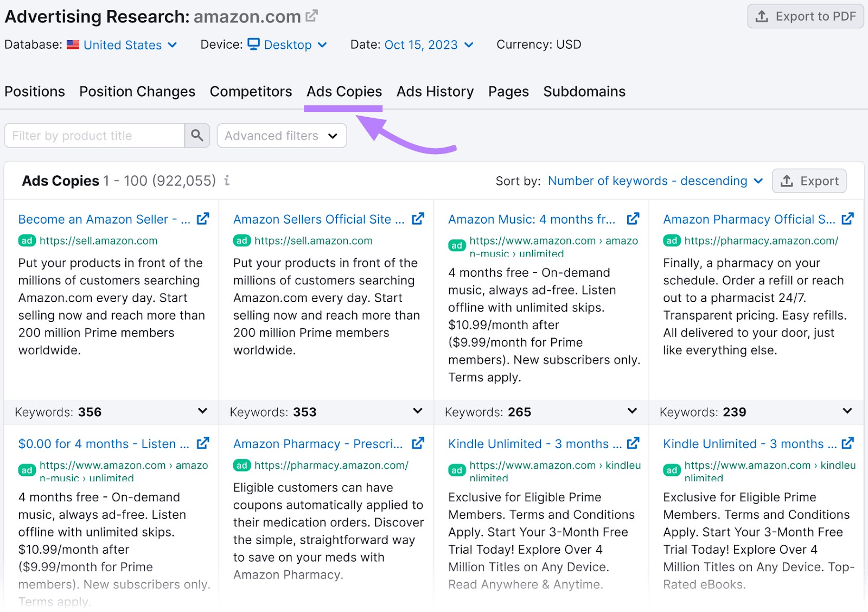Open the Ads History tab
The height and width of the screenshot is (612, 868).
point(435,91)
